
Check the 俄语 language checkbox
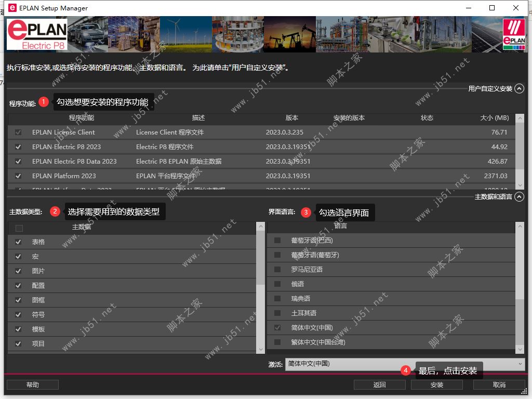coord(277,284)
